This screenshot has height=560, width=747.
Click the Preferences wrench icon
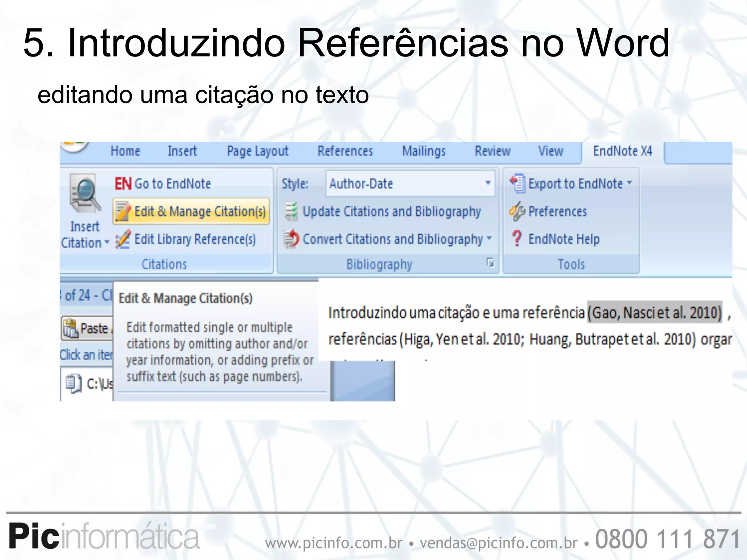517,211
